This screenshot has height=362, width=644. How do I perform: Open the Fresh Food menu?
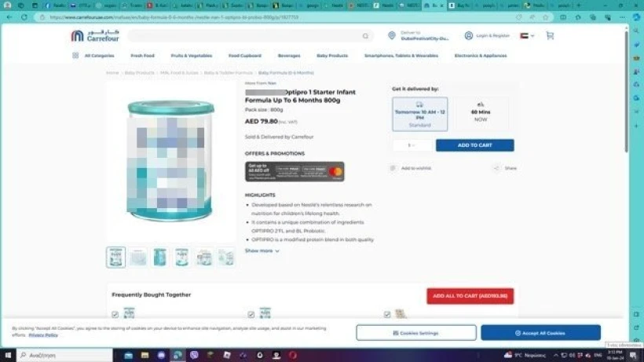click(142, 56)
